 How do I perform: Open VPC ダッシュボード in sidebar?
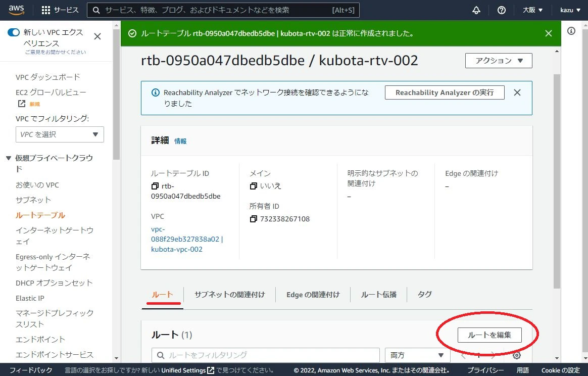(x=47, y=77)
